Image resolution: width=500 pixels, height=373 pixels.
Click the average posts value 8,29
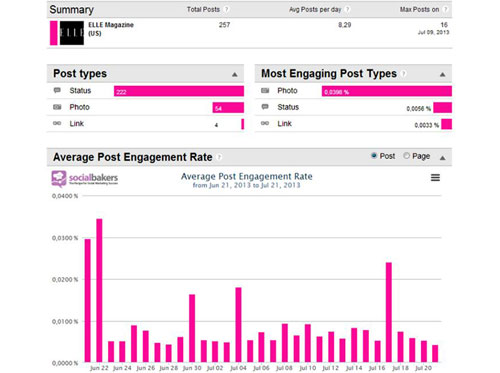[345, 25]
